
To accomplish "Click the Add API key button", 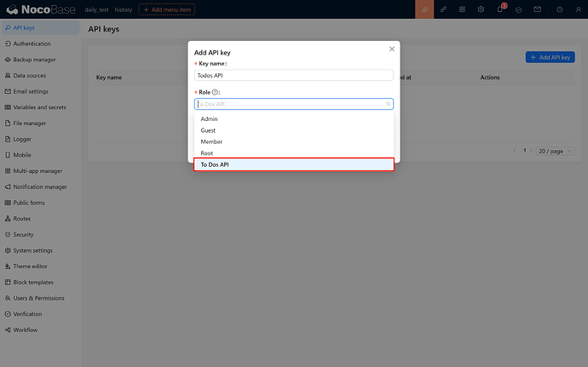I will tap(551, 57).
